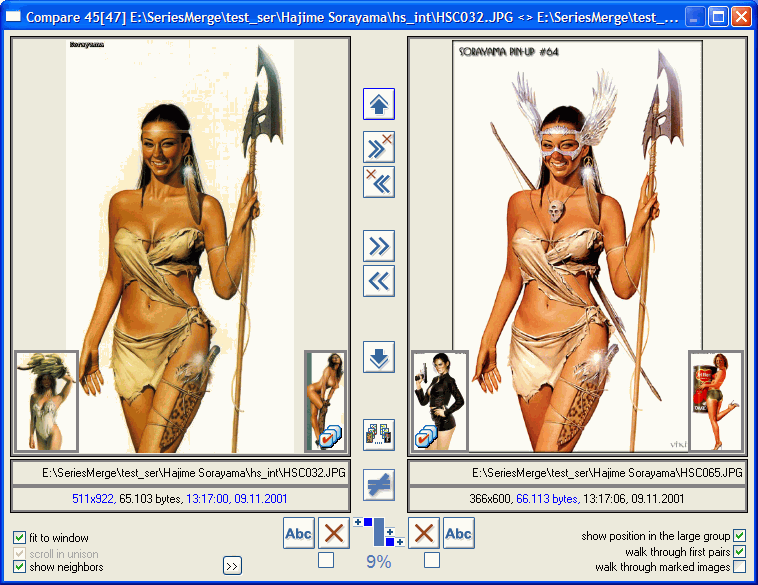Click the right chevrons with red X button
Viewport: 758px width, 585px height.
(379, 147)
